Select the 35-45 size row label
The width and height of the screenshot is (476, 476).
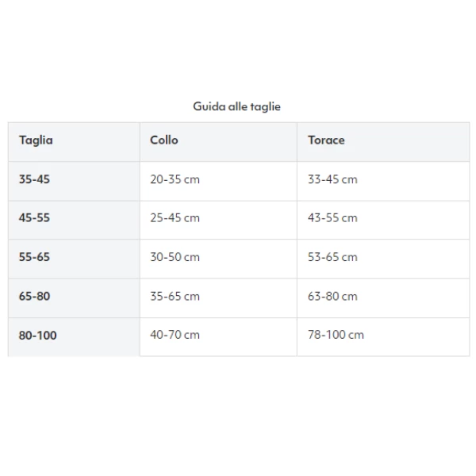pyautogui.click(x=34, y=180)
